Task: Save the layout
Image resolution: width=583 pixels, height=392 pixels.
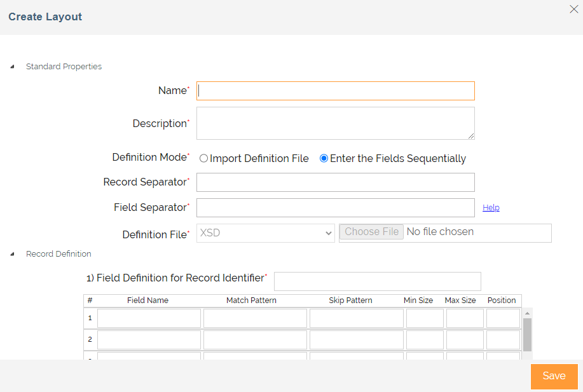Action: click(x=554, y=376)
